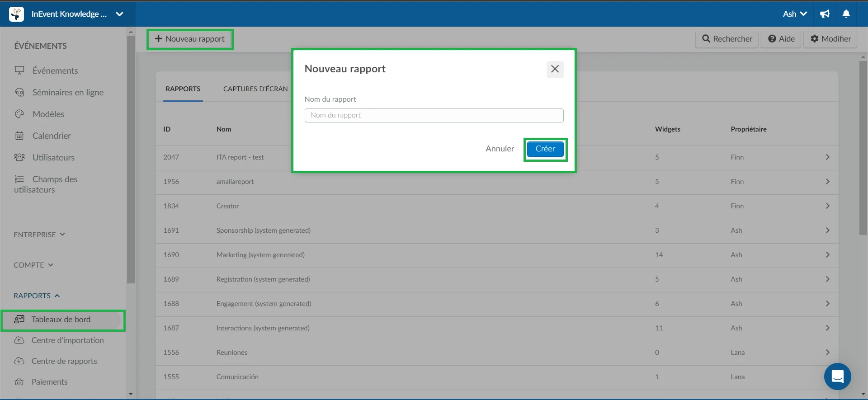The height and width of the screenshot is (400, 868).
Task: Open Événements in the sidebar
Action: coord(55,71)
